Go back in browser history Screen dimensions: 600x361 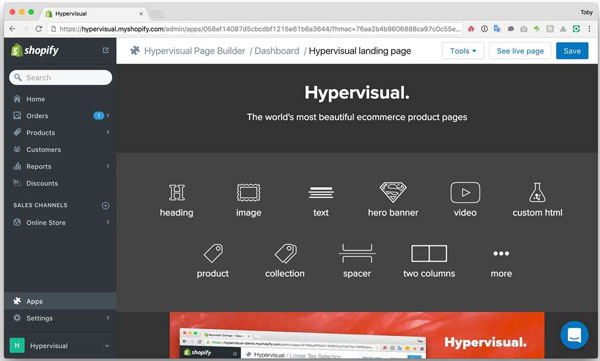(x=13, y=29)
